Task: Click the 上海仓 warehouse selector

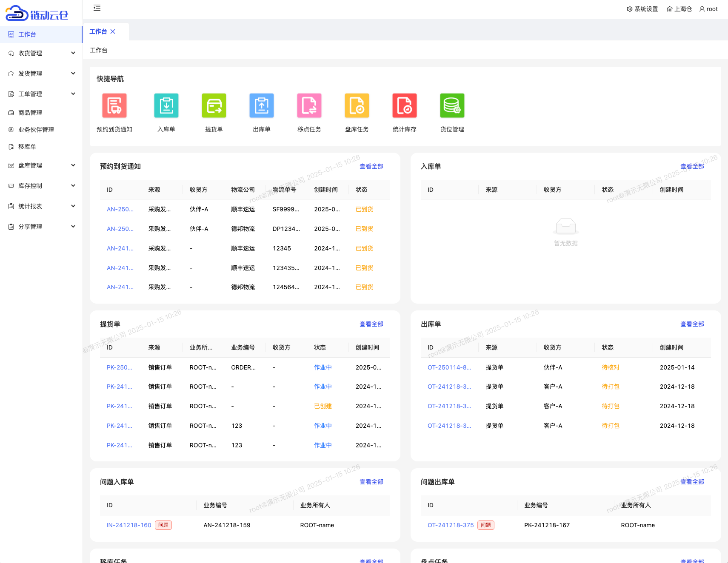Action: tap(679, 9)
